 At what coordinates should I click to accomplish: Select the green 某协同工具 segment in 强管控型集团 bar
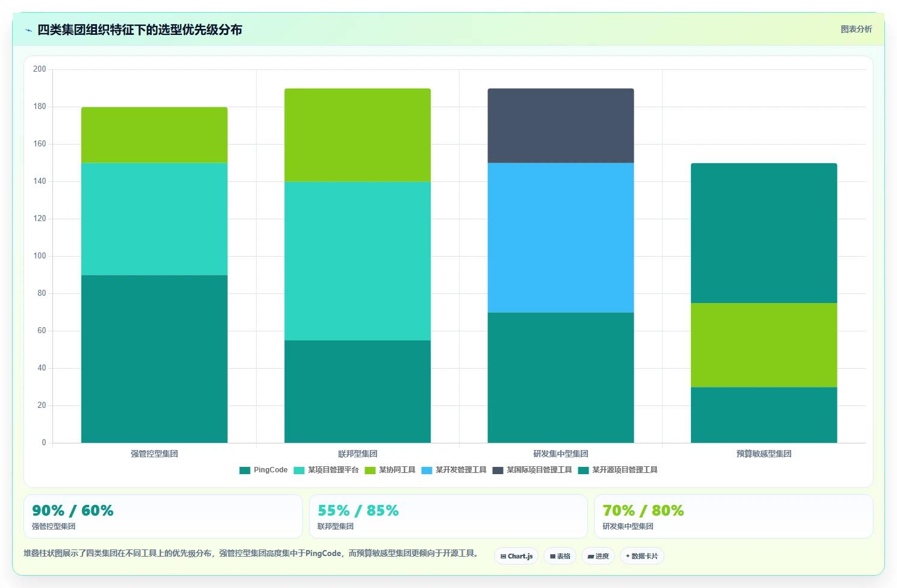pyautogui.click(x=154, y=135)
